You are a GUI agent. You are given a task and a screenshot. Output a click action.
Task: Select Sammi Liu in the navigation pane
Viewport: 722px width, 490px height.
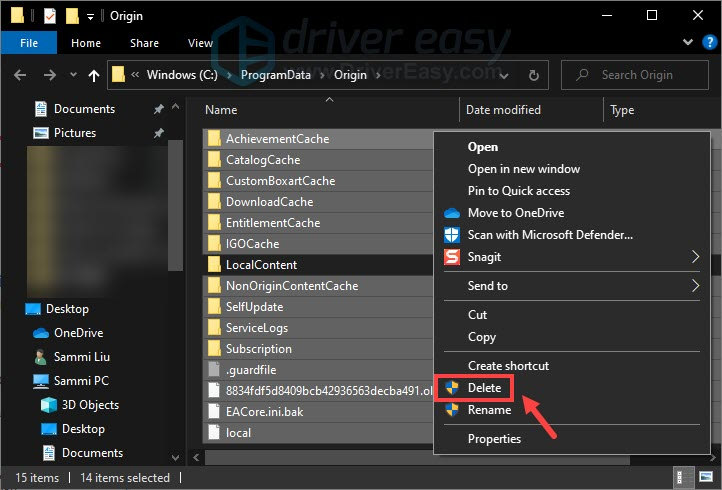[x=82, y=357]
